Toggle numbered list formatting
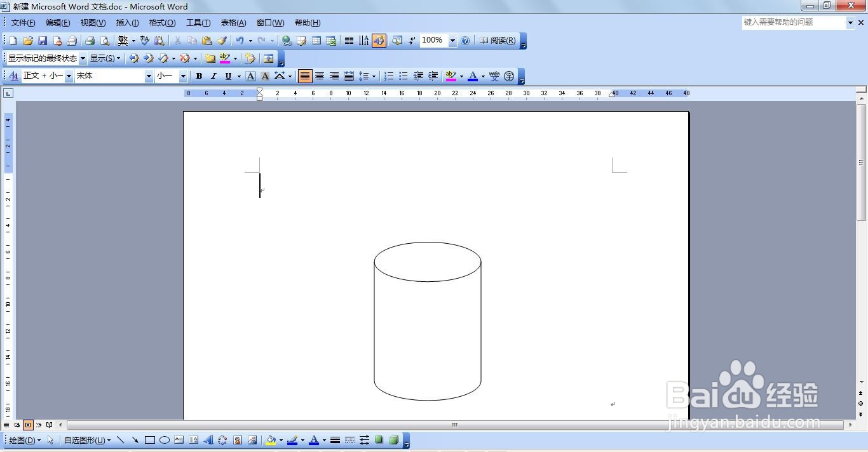868x452 pixels. tap(389, 76)
